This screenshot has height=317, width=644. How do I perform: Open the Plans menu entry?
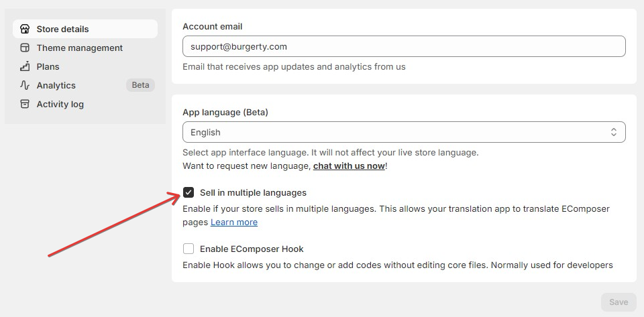48,66
